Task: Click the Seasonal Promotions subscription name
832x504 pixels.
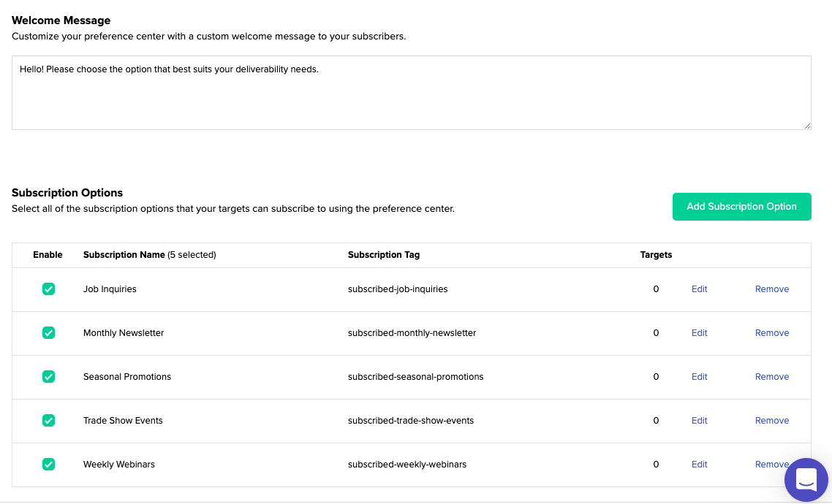Action: [x=127, y=377]
